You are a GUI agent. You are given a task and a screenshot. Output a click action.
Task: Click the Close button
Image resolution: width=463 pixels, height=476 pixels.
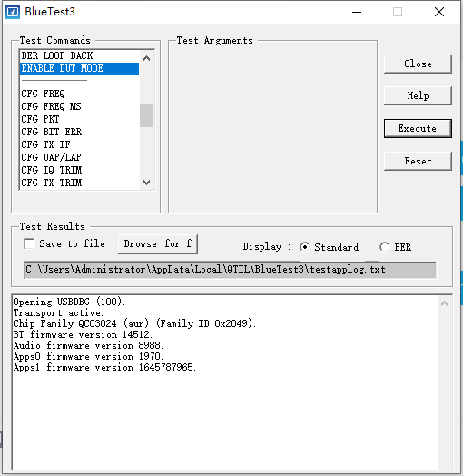[x=418, y=64]
